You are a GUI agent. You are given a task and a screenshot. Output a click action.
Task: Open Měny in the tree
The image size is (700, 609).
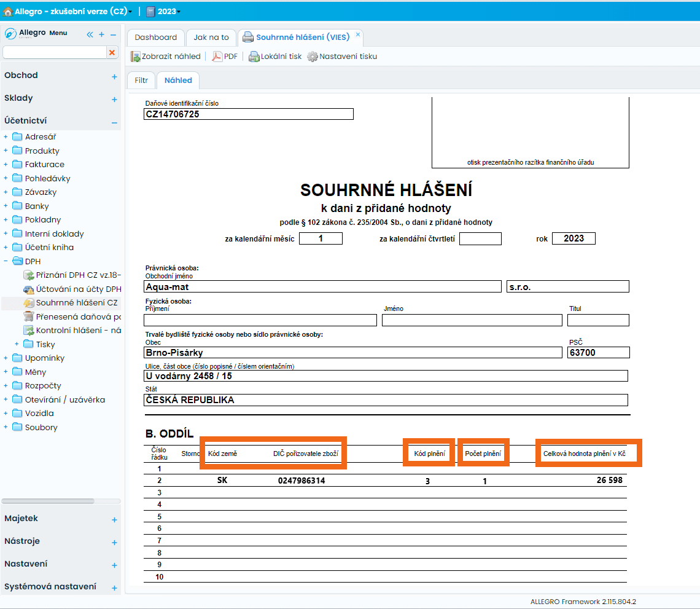[36, 372]
